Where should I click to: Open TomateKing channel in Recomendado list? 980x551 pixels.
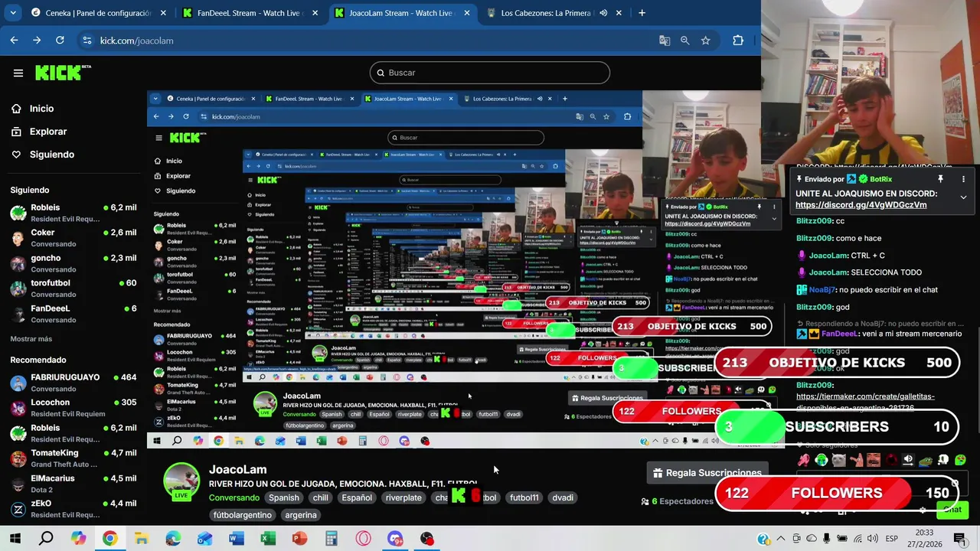coord(73,458)
